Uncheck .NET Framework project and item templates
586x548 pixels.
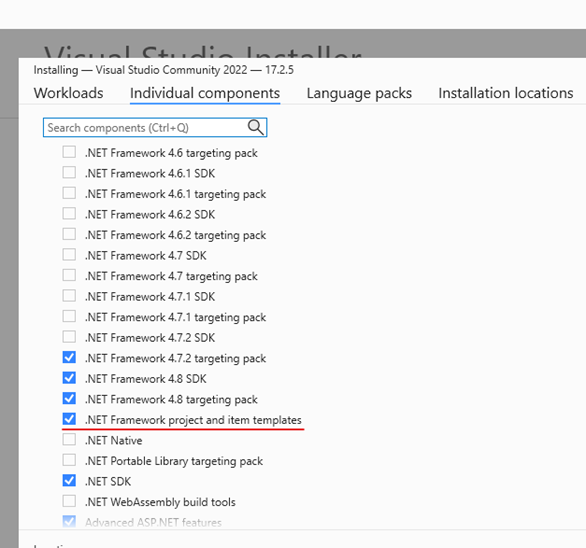(69, 419)
